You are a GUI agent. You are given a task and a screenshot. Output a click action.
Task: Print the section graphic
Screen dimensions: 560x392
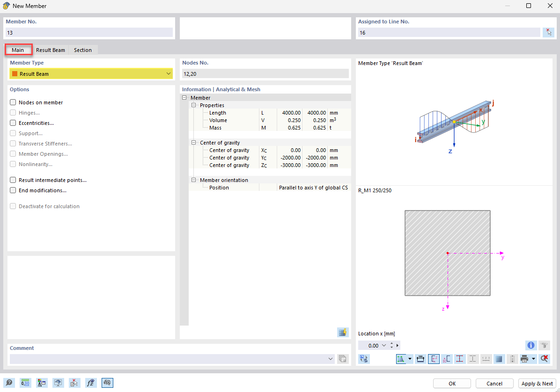[x=524, y=359]
